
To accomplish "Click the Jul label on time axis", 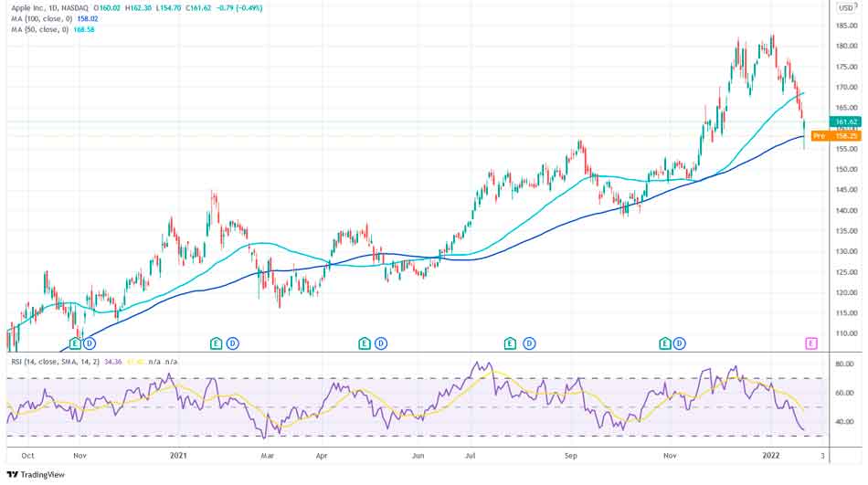I will [x=473, y=454].
